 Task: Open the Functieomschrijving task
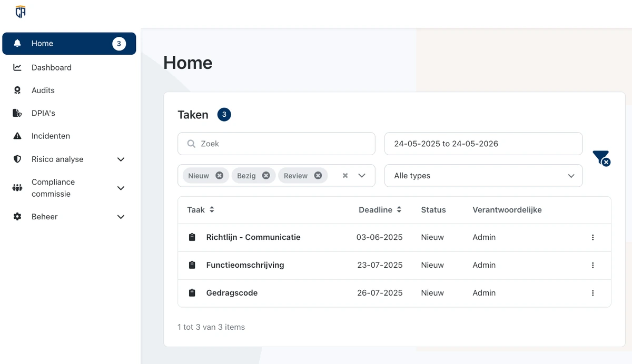click(x=245, y=265)
